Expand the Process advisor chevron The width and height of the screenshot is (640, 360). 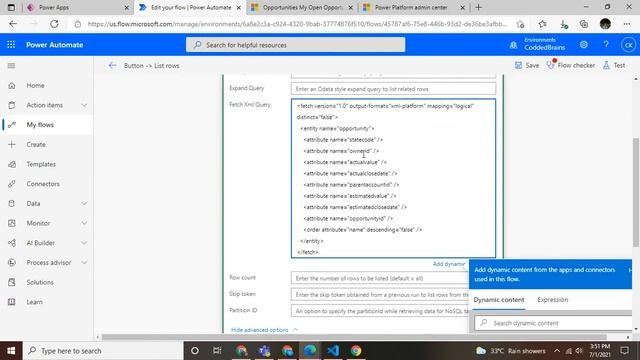[x=84, y=262]
